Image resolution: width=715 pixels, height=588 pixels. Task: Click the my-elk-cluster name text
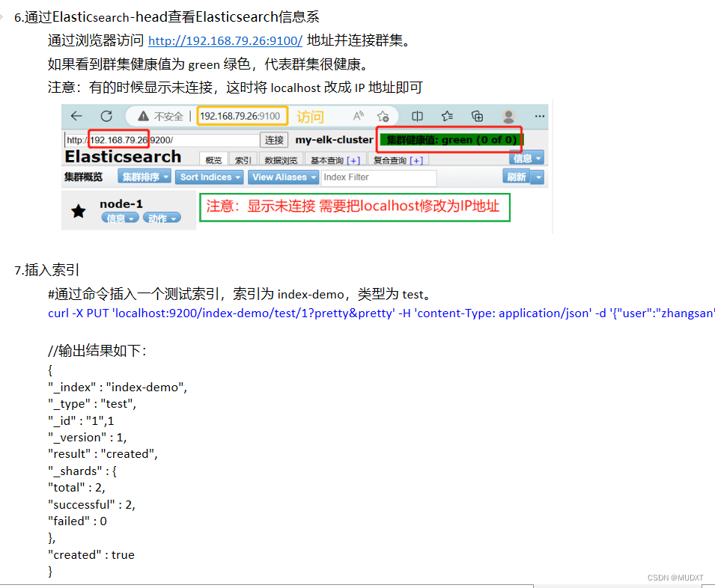click(x=334, y=140)
